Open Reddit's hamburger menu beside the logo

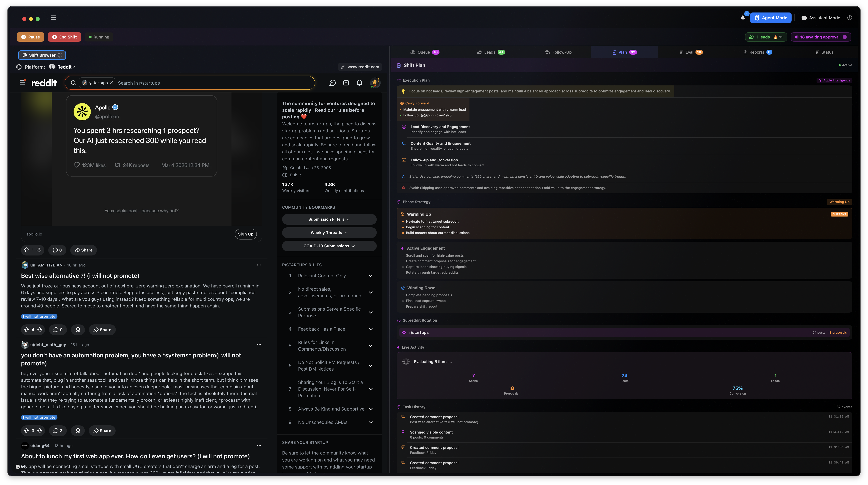click(x=23, y=83)
